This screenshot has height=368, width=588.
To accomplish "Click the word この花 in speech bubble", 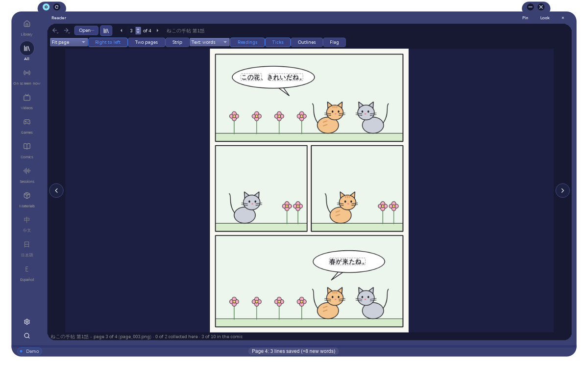I will (251, 78).
